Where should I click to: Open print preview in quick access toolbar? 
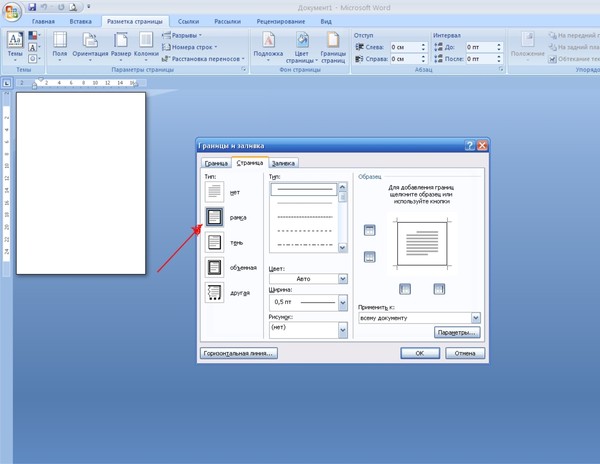tap(73, 7)
